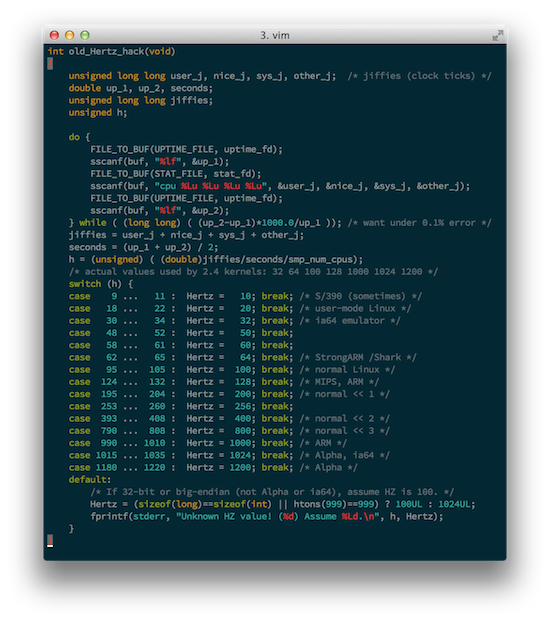Click the format string "cpu %Lu %Lu %Lu %Lu"
This screenshot has height=621, width=550.
210,186
